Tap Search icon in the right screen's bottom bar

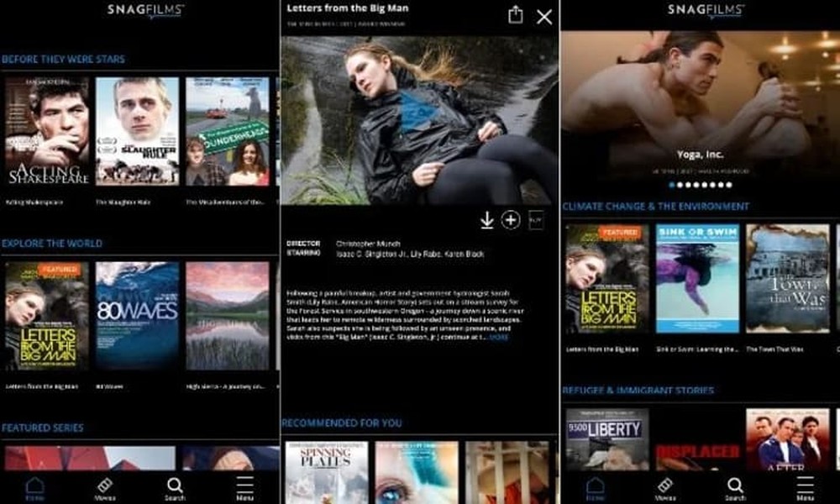pos(735,488)
